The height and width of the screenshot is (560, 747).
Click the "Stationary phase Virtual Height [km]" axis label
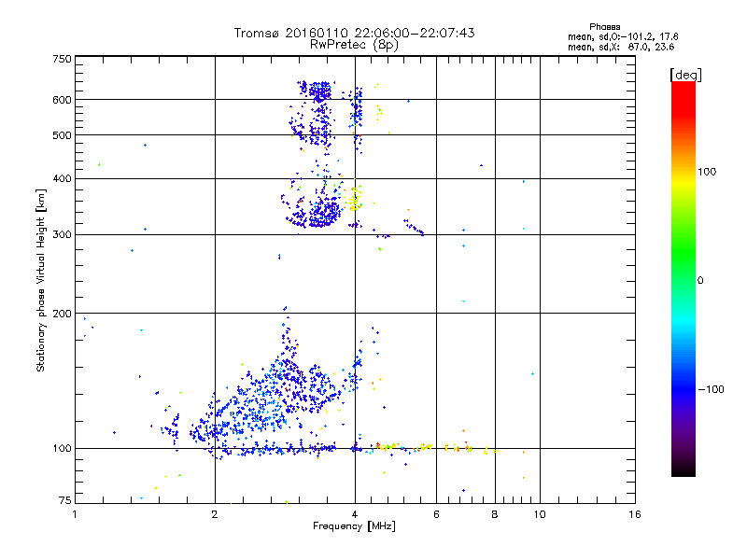[x=41, y=280]
